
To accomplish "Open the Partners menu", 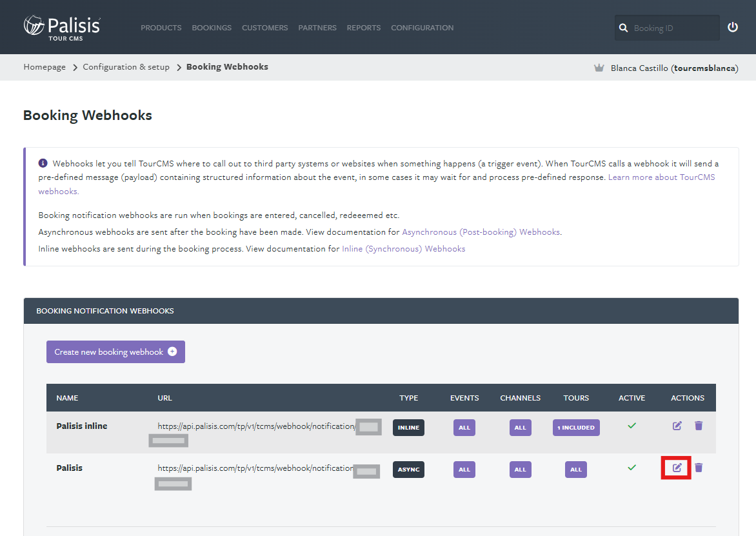I will [317, 28].
